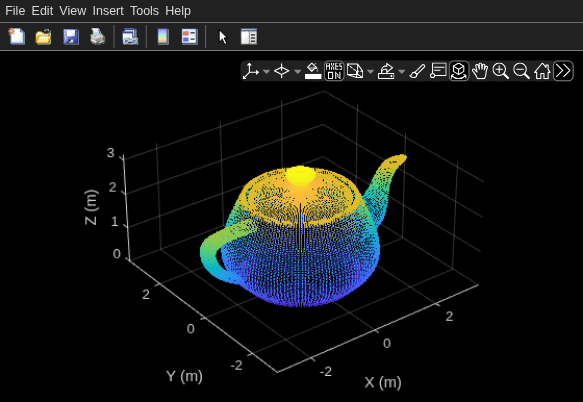Screen dimensions: 583x402
Task: Open the File menu
Action: pos(15,11)
